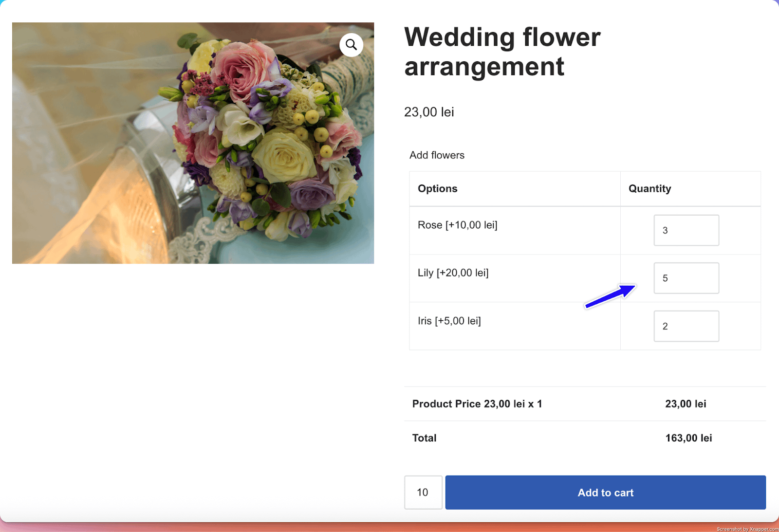Click the 163,00 lei total amount
The image size is (779, 532).
688,438
